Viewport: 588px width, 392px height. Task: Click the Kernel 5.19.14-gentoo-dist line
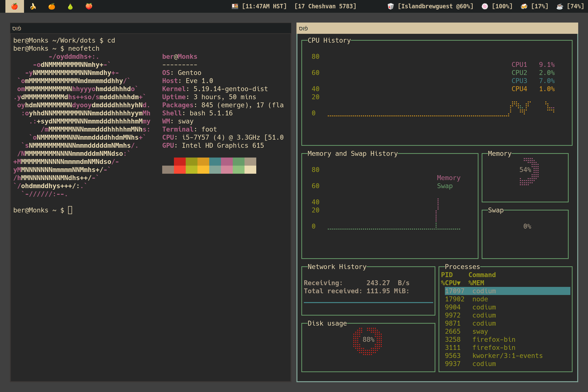point(215,89)
